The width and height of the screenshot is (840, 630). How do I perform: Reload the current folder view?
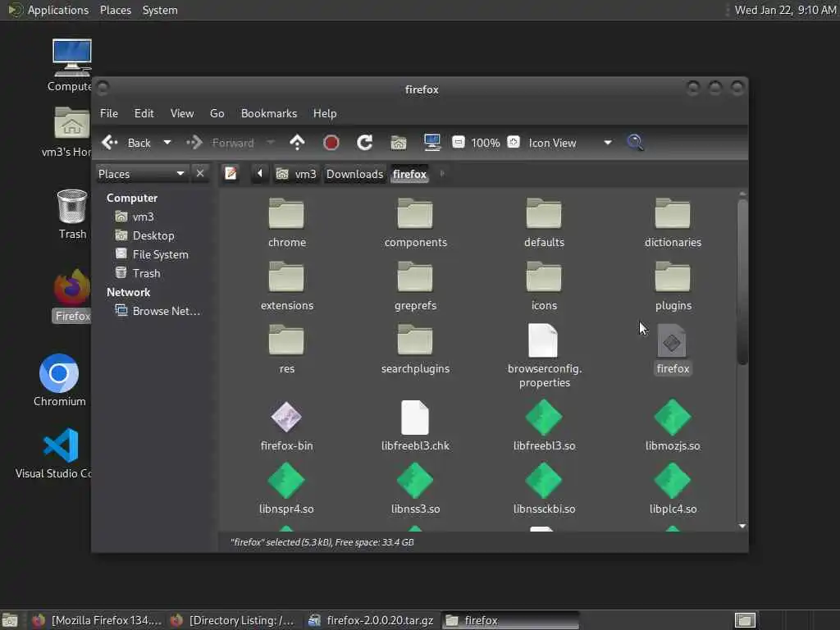click(365, 143)
